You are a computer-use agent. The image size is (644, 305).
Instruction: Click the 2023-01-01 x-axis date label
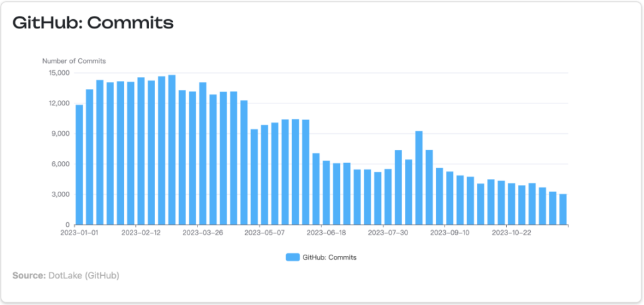click(80, 233)
